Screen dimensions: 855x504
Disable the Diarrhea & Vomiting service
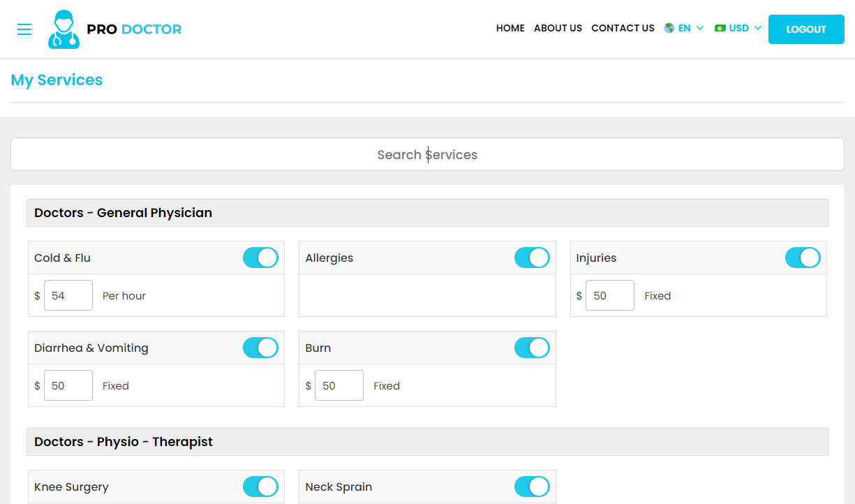(x=260, y=348)
